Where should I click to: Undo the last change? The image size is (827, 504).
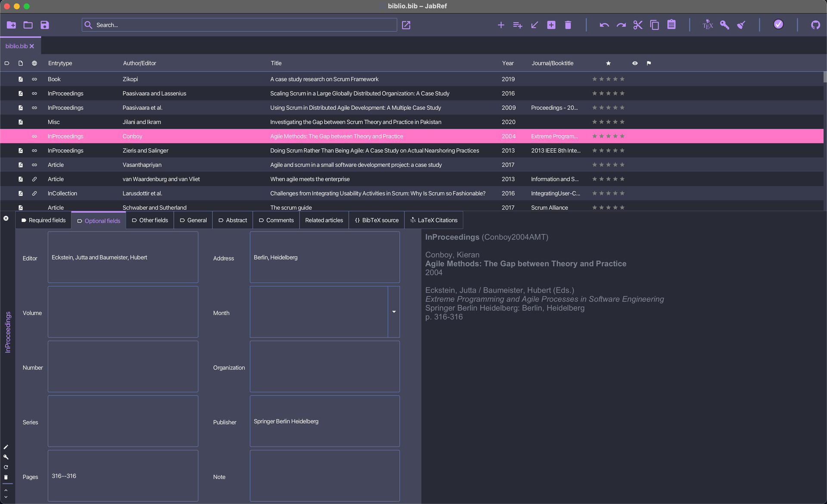click(x=604, y=25)
